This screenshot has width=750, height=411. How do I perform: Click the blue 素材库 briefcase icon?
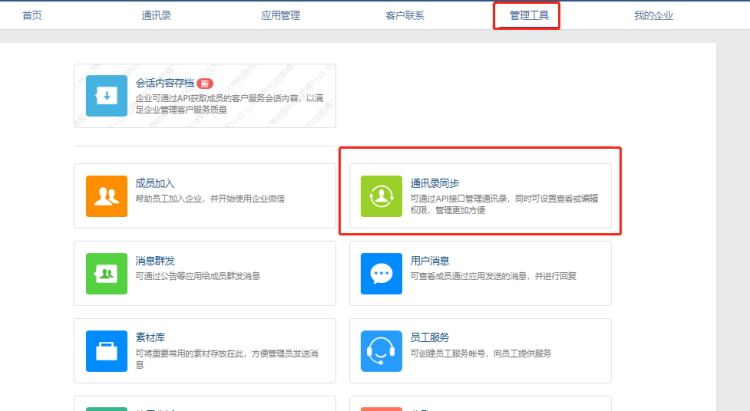107,350
